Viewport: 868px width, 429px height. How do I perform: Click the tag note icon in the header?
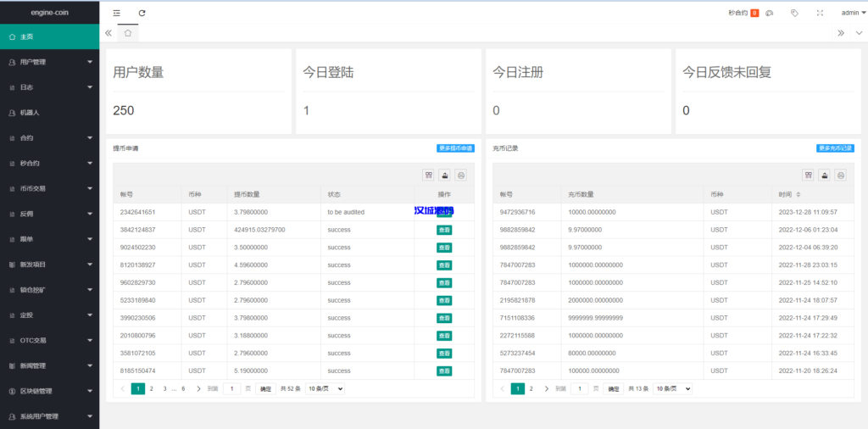(x=794, y=13)
